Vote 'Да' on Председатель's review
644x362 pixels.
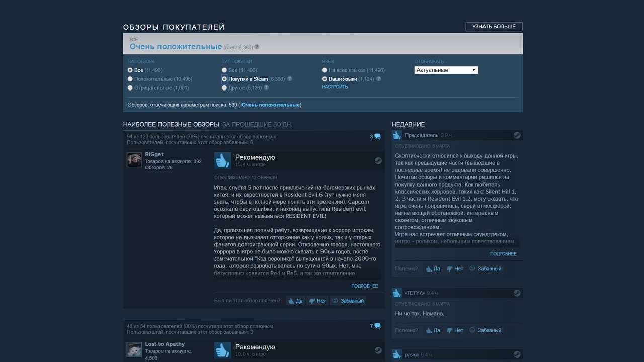[433, 268]
